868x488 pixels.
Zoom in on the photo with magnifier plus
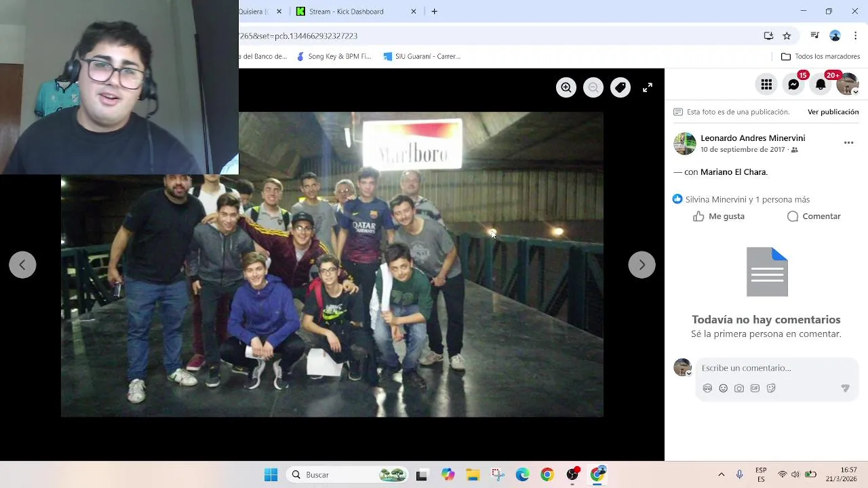[x=566, y=87]
